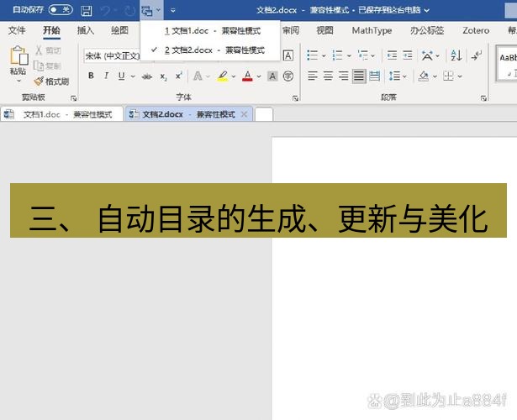Click the Multilevel List icon
Screen dimensions: 517x420
pos(362,55)
